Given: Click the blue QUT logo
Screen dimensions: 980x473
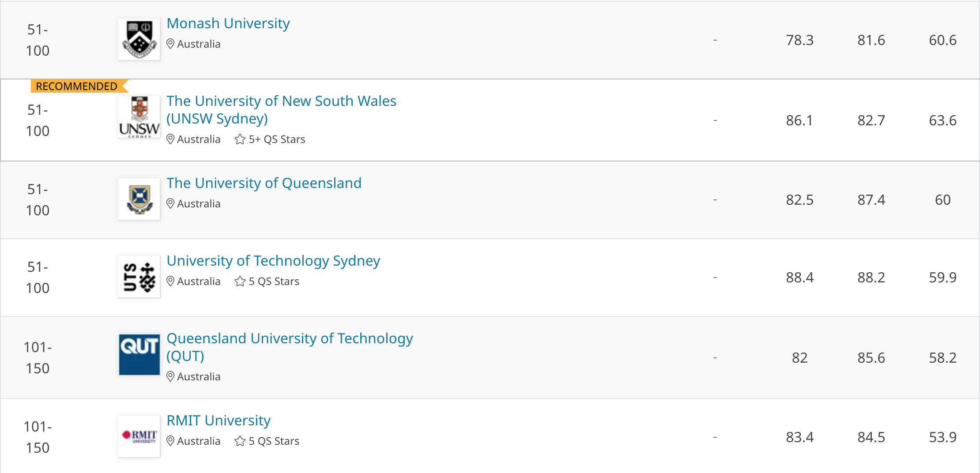Looking at the screenshot, I should pos(139,354).
